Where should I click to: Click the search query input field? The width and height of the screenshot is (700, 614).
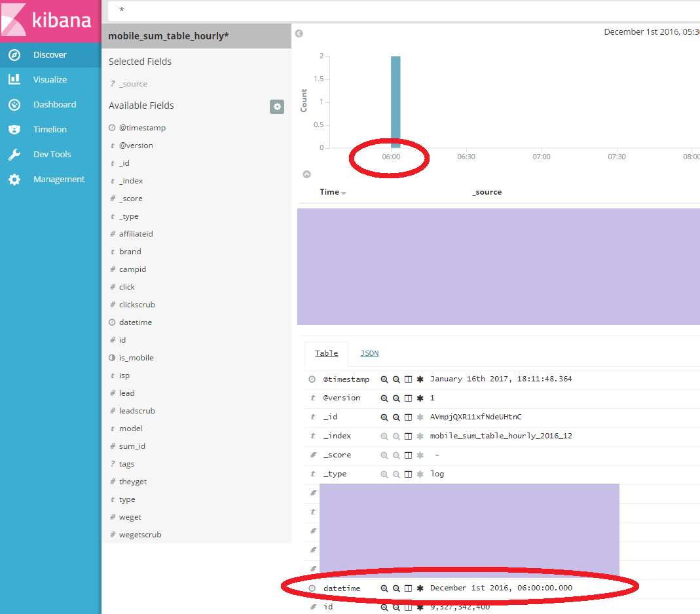pyautogui.click(x=404, y=10)
